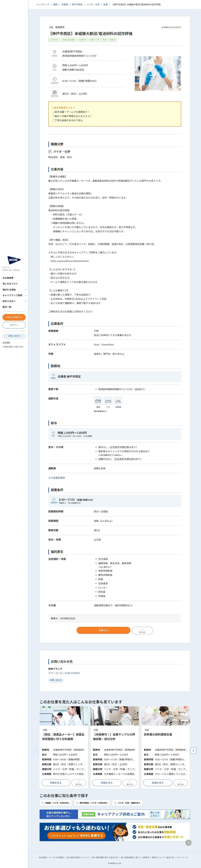Open footer サービス利用規約 link

click(56, 858)
